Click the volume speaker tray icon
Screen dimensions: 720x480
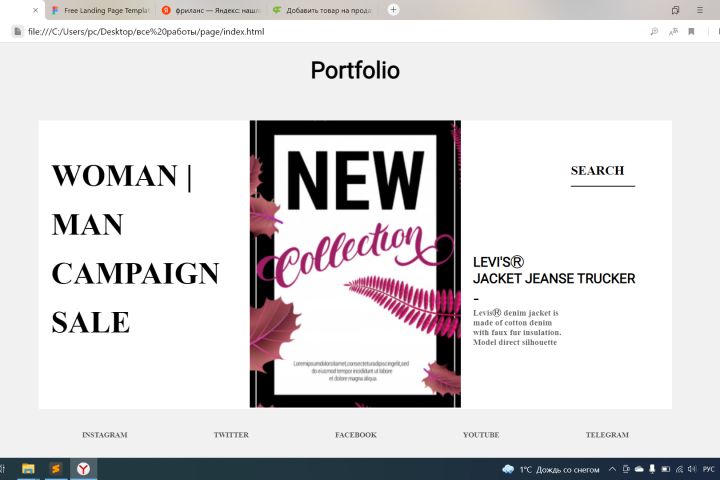(x=692, y=469)
